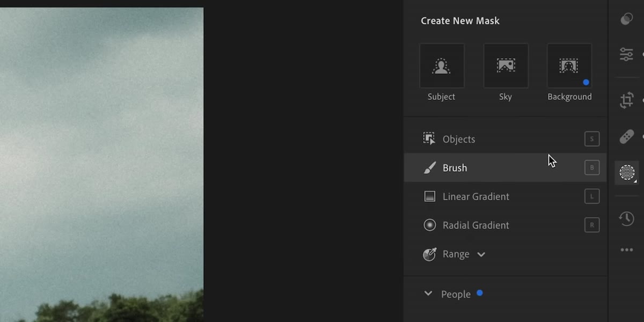Click the B shortcut key badge

592,167
